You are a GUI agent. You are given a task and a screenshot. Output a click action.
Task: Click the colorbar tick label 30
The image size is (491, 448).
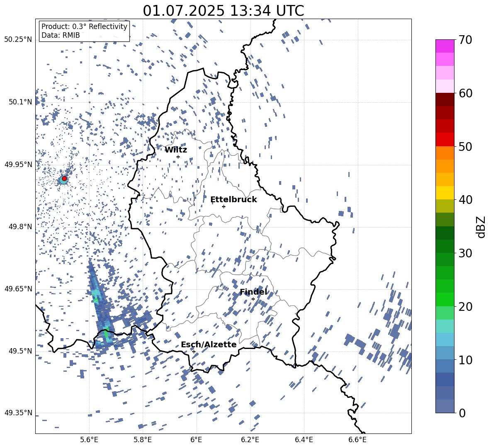(466, 253)
